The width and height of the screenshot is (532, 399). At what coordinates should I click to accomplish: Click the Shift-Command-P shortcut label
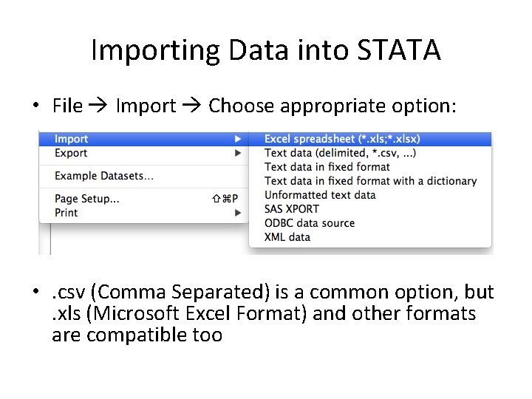[225, 198]
